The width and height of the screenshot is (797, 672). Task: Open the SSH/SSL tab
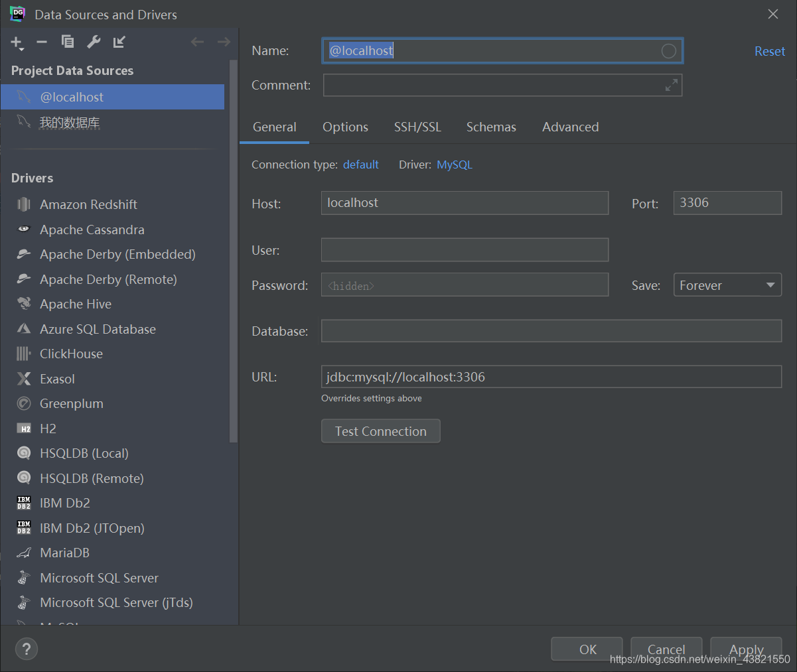417,127
